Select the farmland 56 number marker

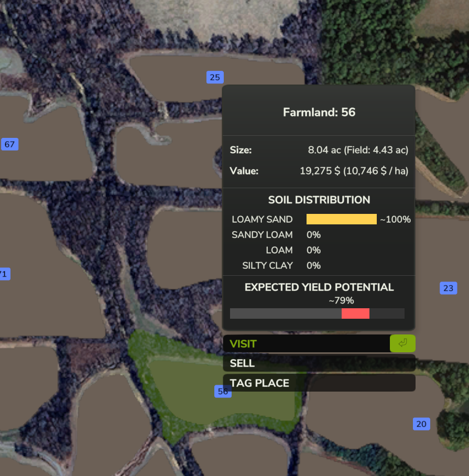click(222, 392)
